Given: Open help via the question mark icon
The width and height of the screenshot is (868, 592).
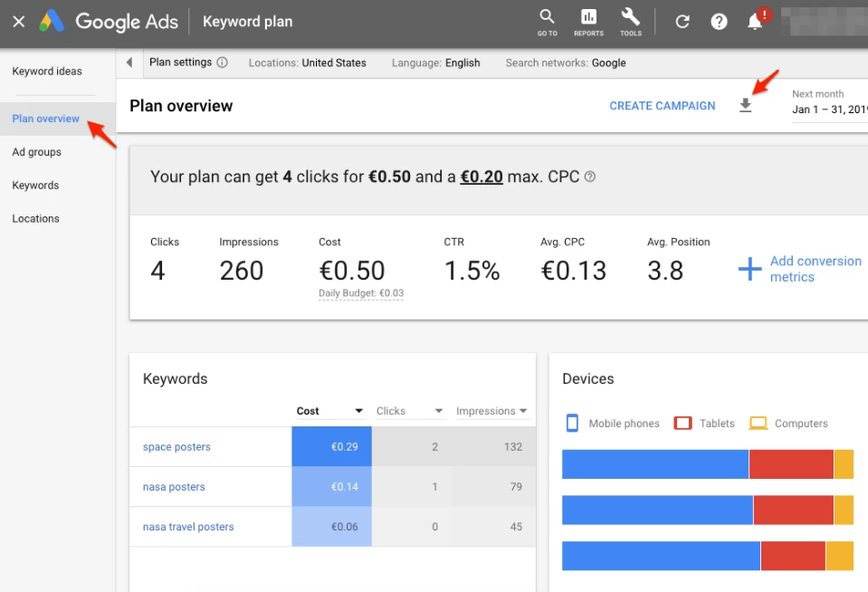Looking at the screenshot, I should pos(719,21).
